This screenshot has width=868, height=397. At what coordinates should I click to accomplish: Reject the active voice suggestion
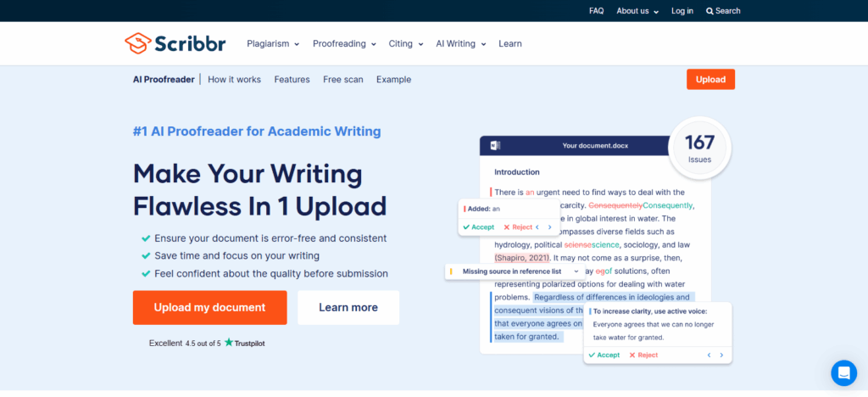643,355
